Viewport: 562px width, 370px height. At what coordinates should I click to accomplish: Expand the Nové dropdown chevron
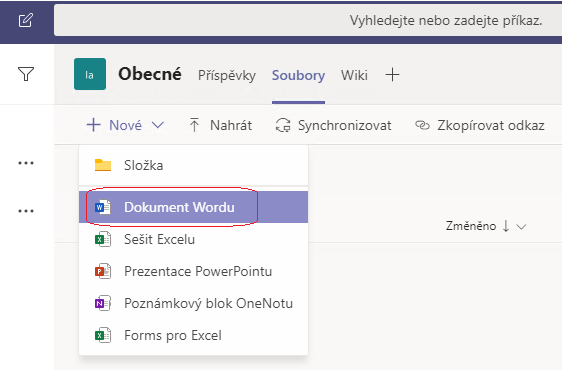pos(158,125)
